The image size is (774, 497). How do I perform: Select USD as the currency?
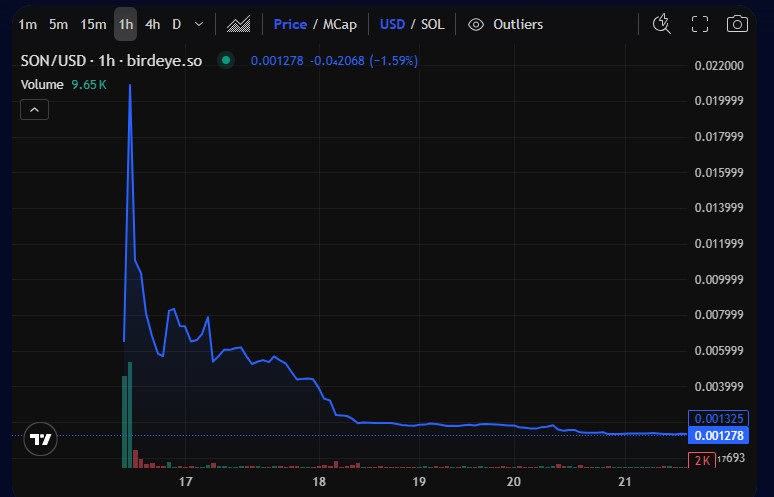(x=392, y=24)
